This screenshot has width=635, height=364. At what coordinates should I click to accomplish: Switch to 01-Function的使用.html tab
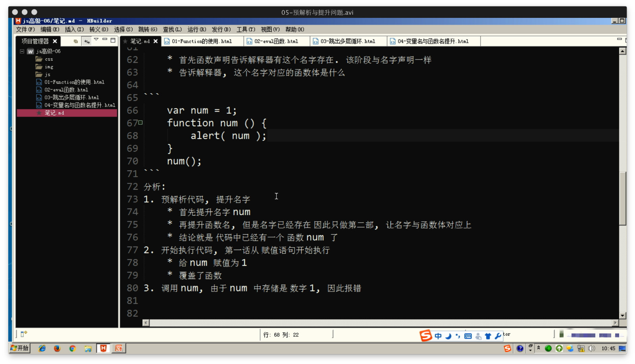coord(202,41)
